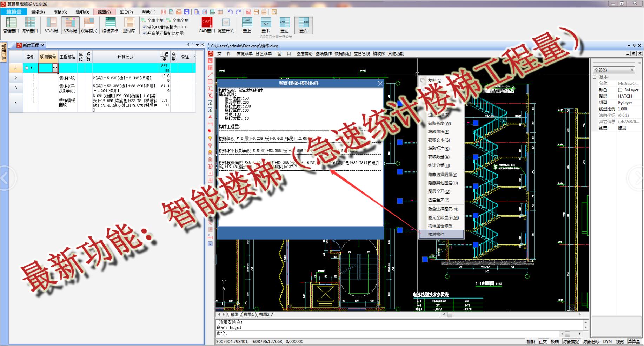Open the 选项(D) menu
644x346 pixels.
tap(82, 12)
